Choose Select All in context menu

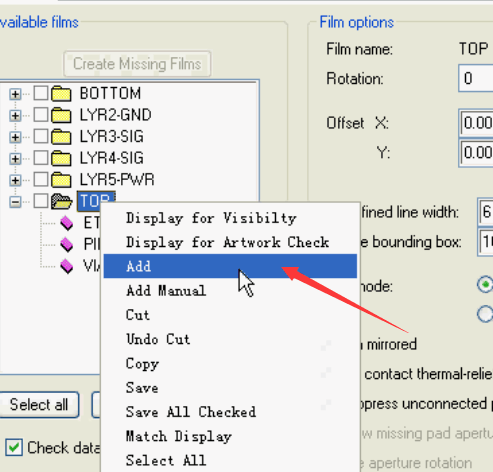[x=230, y=461]
